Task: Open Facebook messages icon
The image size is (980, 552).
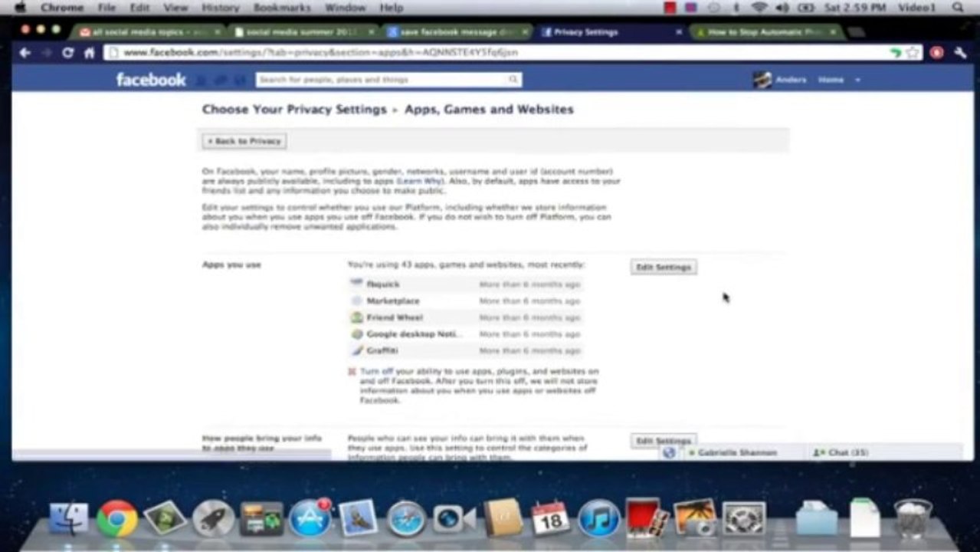Action: click(220, 80)
